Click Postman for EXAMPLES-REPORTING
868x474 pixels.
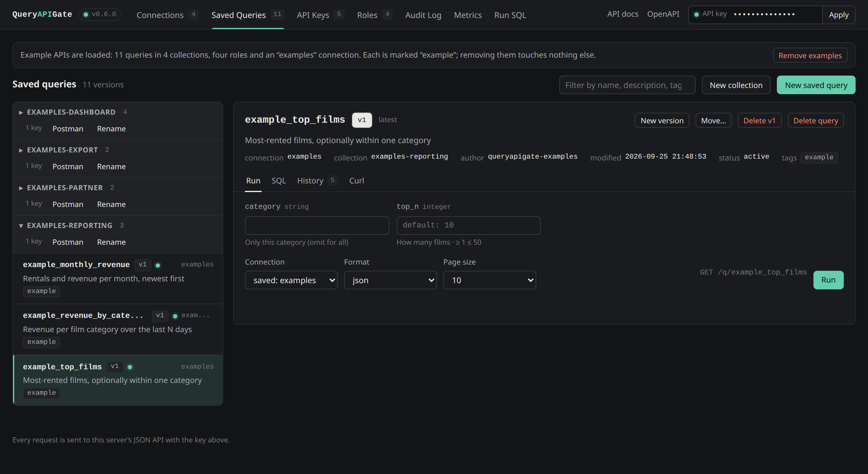(x=68, y=242)
